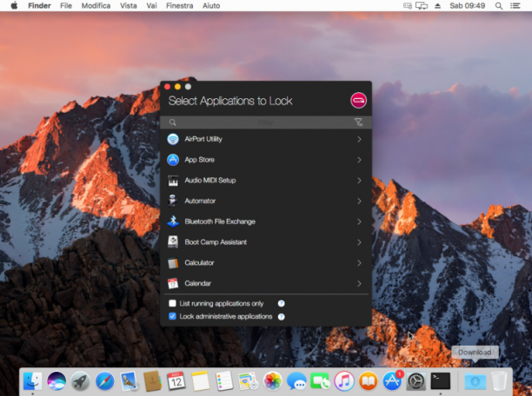This screenshot has width=532, height=396.
Task: Open Maps from the Dock
Action: click(x=249, y=380)
